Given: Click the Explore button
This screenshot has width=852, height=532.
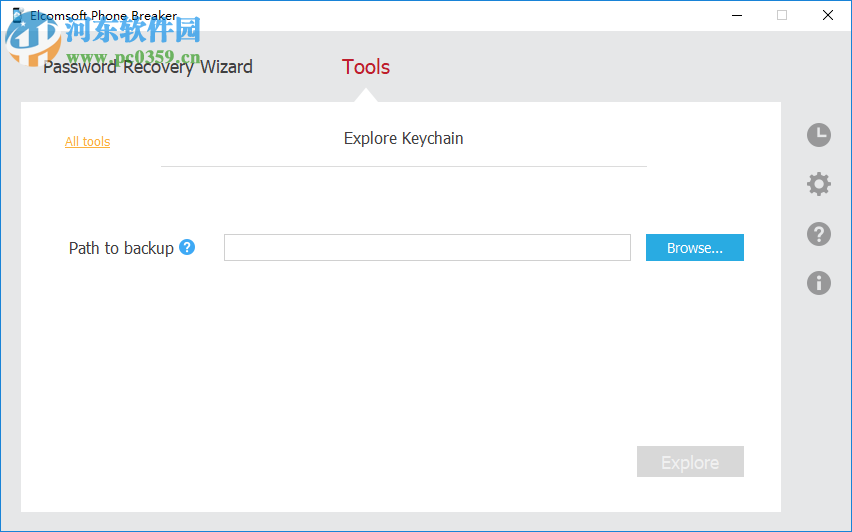Looking at the screenshot, I should point(690,462).
